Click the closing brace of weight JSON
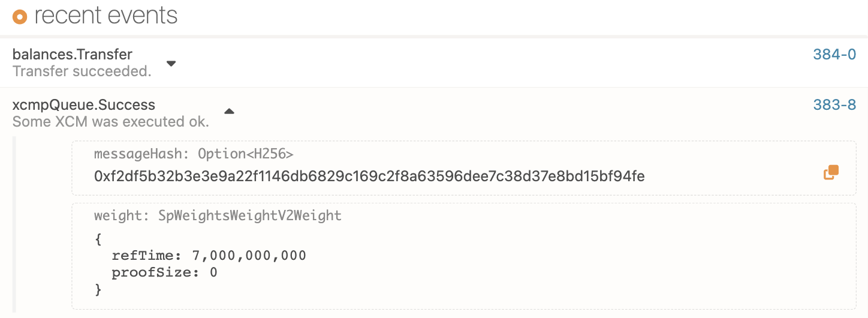868x318 pixels. (x=98, y=290)
